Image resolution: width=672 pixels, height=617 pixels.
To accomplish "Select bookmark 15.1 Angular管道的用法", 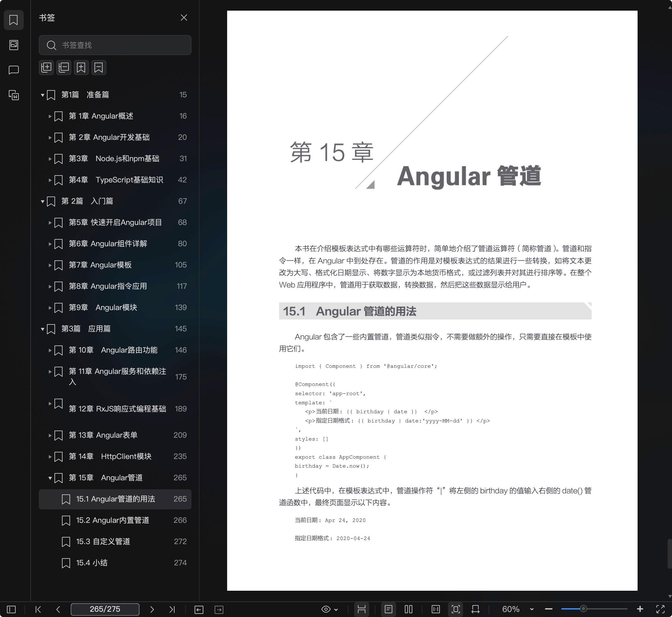I will coord(115,499).
